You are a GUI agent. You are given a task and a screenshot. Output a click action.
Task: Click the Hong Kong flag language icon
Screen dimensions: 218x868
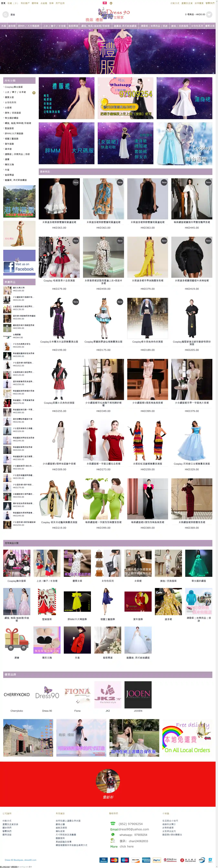(105, 3)
